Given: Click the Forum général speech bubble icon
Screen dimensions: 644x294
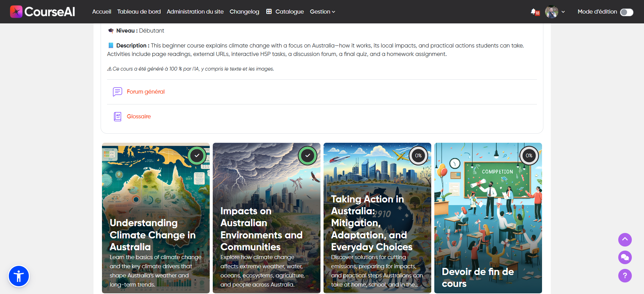Looking at the screenshot, I should coord(117,92).
